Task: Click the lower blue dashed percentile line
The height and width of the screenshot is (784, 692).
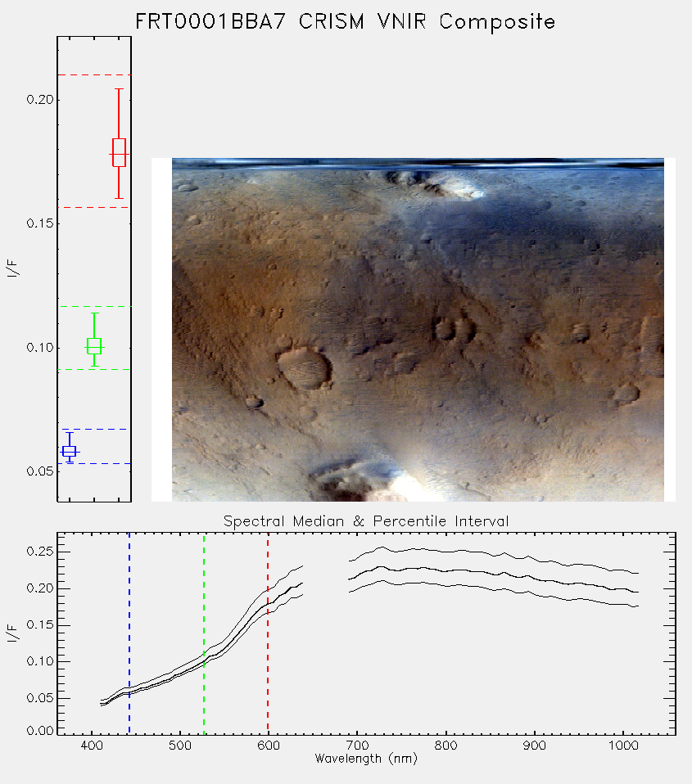Action: point(94,463)
